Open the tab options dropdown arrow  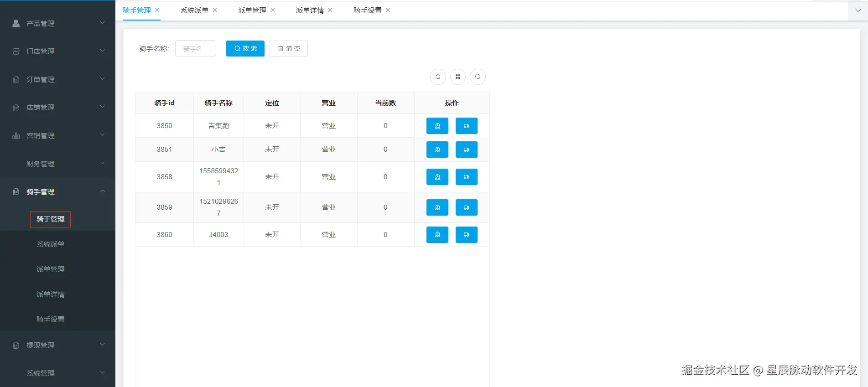click(858, 10)
